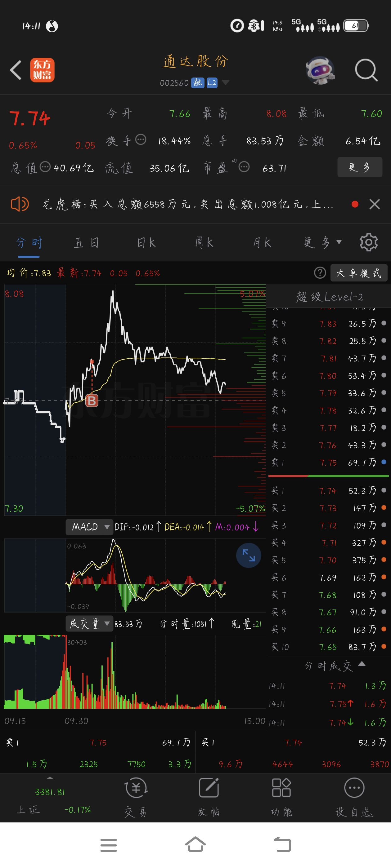Image resolution: width=391 pixels, height=868 pixels.
Task: Open 市盈 info bubble icon
Action: pos(244,166)
